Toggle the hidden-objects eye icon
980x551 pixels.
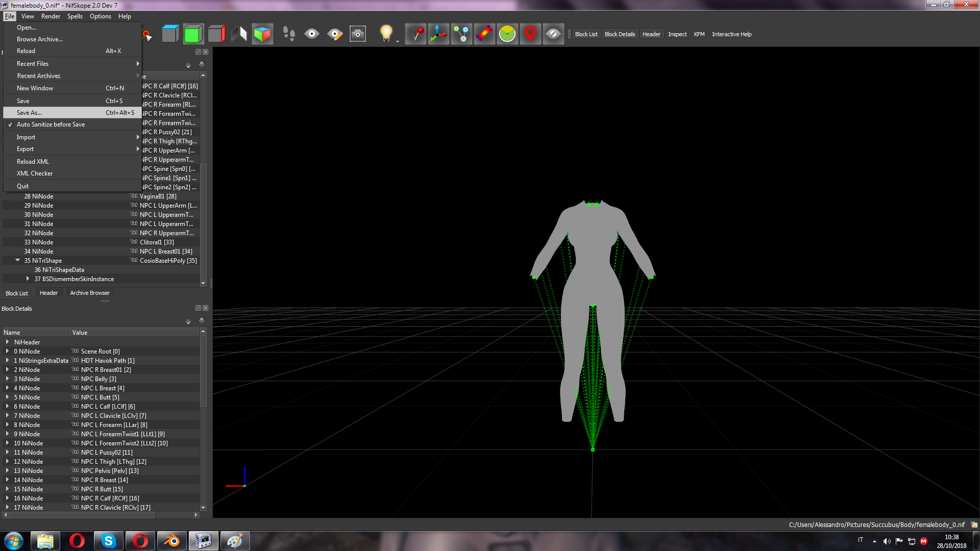553,34
